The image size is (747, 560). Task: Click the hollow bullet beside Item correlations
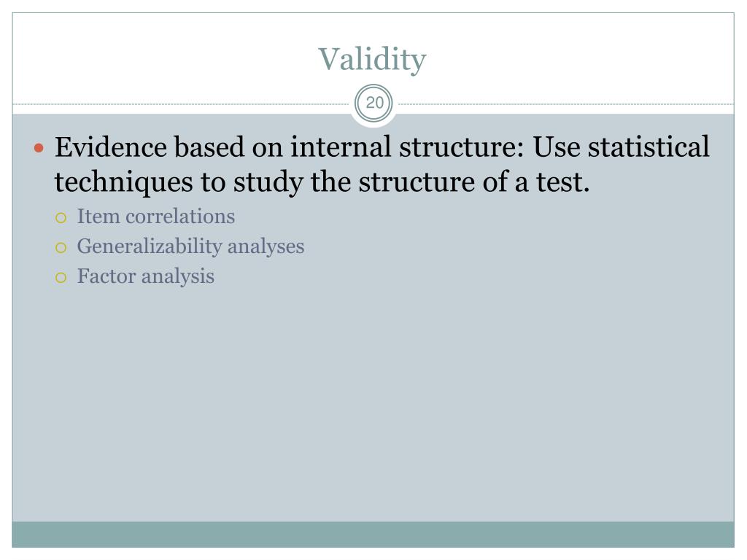(61, 218)
